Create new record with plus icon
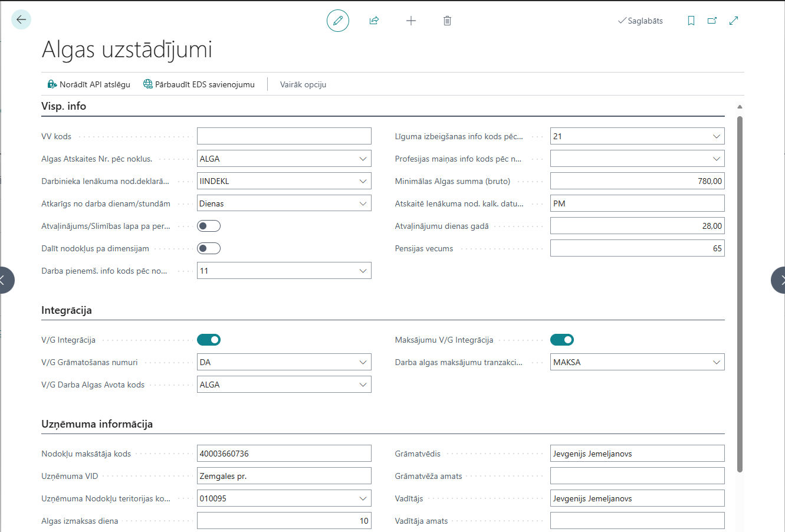 tap(411, 21)
